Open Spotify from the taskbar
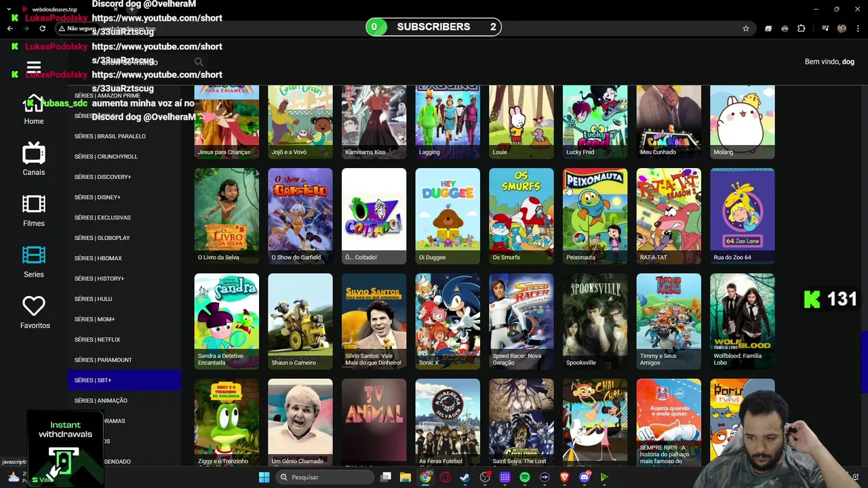868x488 pixels. coord(525,477)
